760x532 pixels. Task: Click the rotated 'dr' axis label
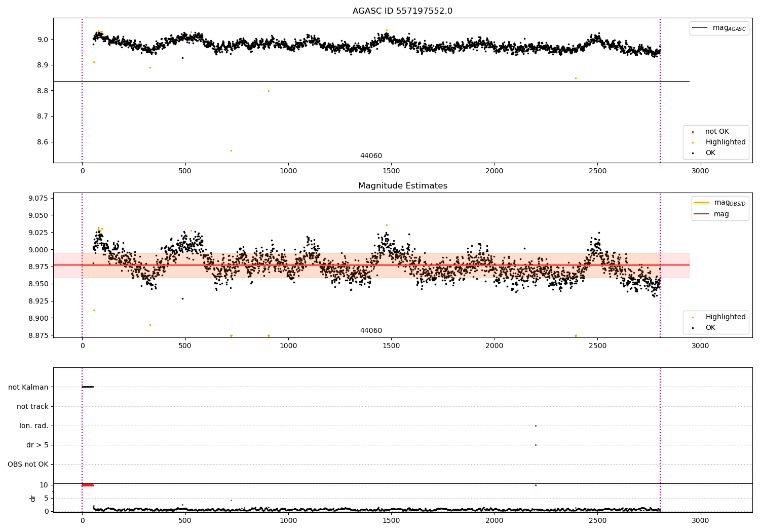[33, 498]
